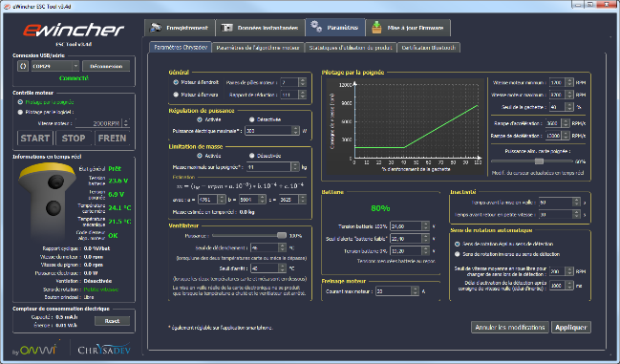Click Paires de pôles moteur stepper arrows
Image resolution: width=620 pixels, height=364 pixels.
coord(303,82)
